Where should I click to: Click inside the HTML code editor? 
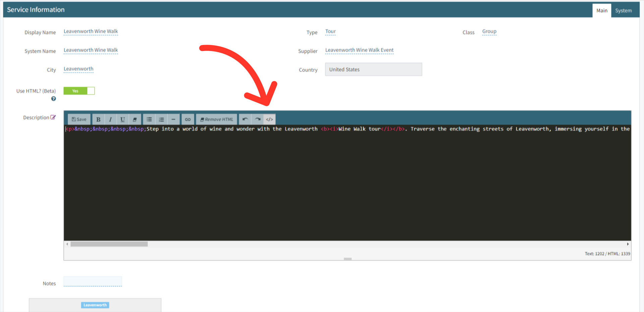pos(347,183)
